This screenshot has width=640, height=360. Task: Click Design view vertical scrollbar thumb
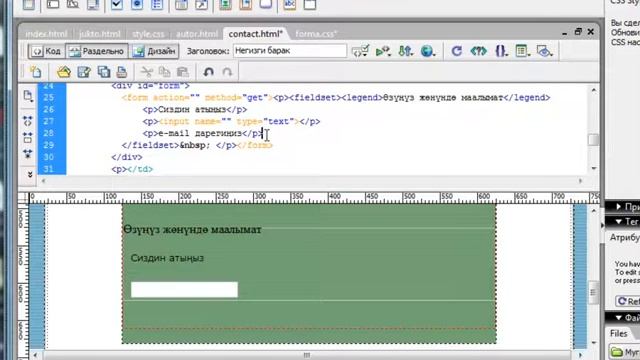click(593, 292)
